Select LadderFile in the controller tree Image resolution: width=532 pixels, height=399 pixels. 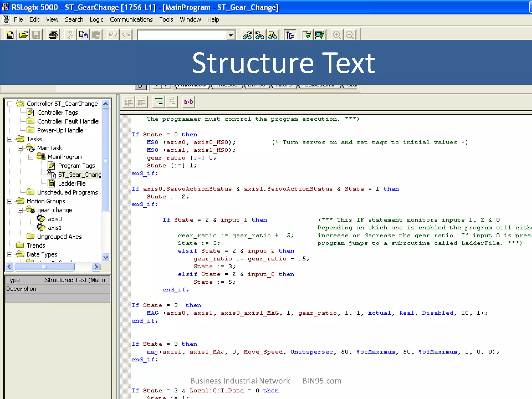click(x=72, y=183)
